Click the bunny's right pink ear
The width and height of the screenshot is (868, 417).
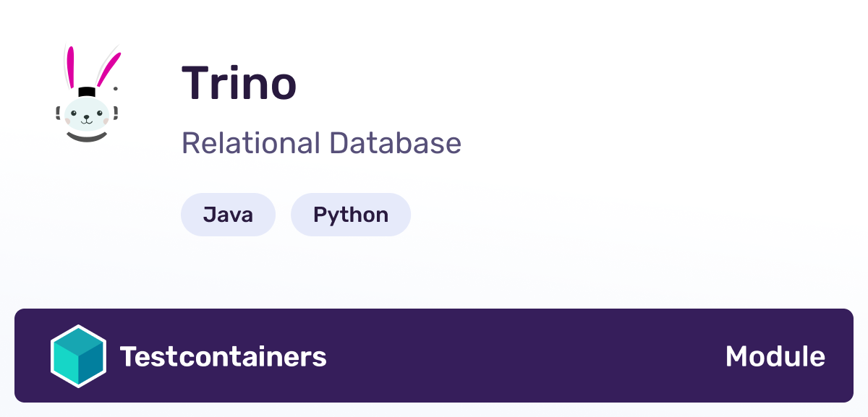click(x=108, y=69)
